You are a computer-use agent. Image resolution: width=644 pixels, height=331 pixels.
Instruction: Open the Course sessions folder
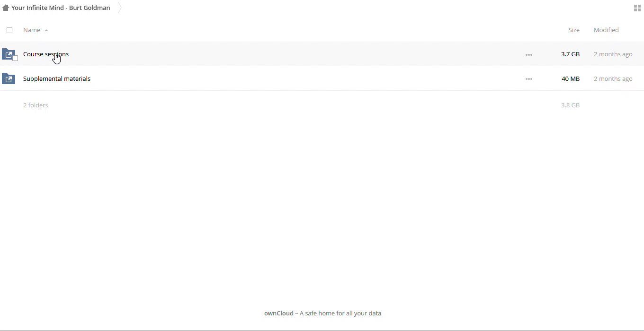pyautogui.click(x=46, y=54)
